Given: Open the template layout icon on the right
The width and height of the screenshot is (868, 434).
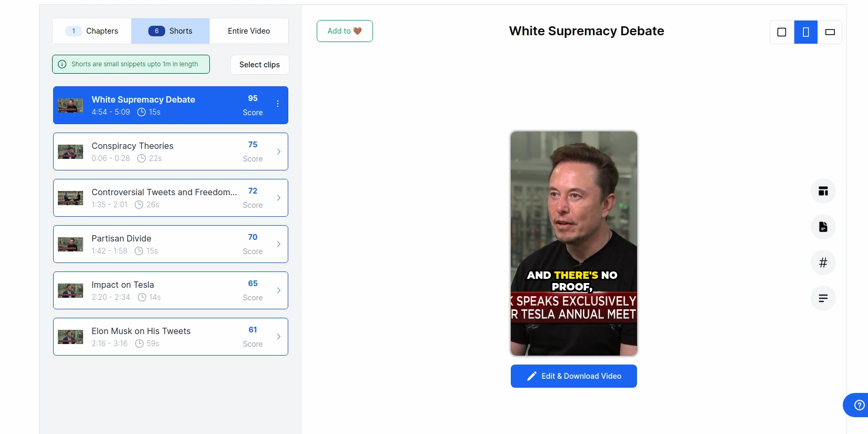Looking at the screenshot, I should click(x=823, y=191).
